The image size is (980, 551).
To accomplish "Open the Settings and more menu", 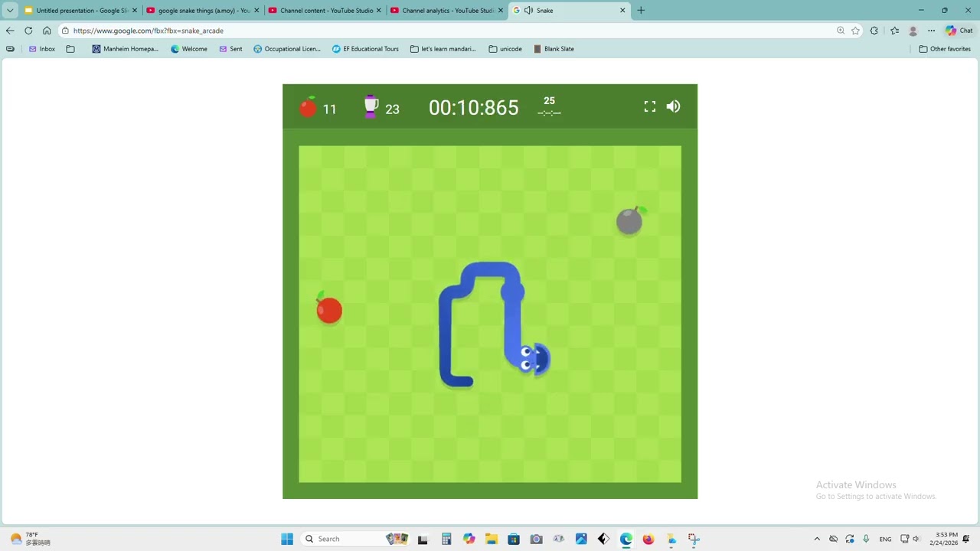I will (x=931, y=31).
